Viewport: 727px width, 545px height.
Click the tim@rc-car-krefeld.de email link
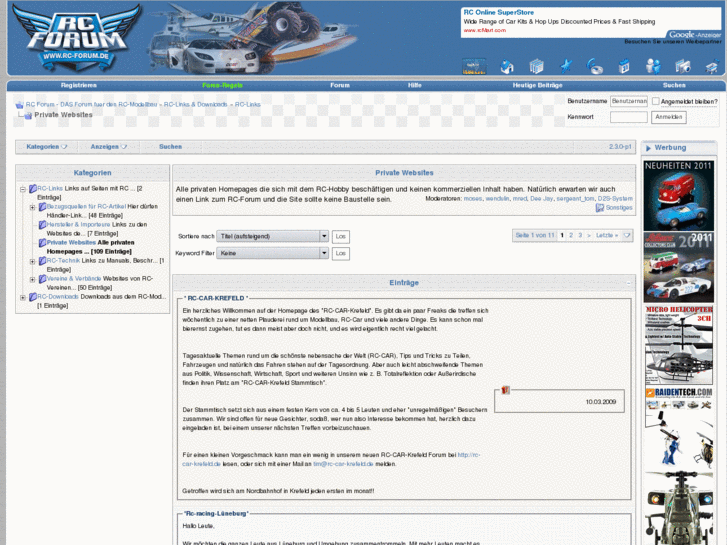343,464
